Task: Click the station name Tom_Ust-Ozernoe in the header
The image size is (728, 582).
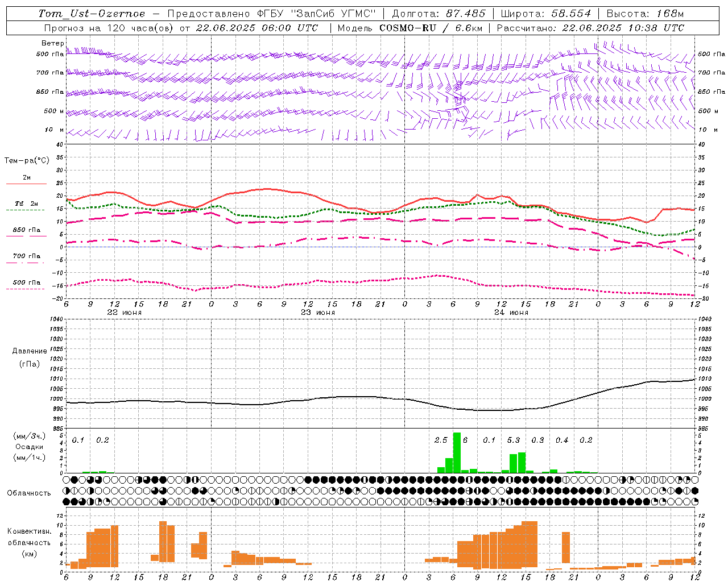Action: click(92, 14)
